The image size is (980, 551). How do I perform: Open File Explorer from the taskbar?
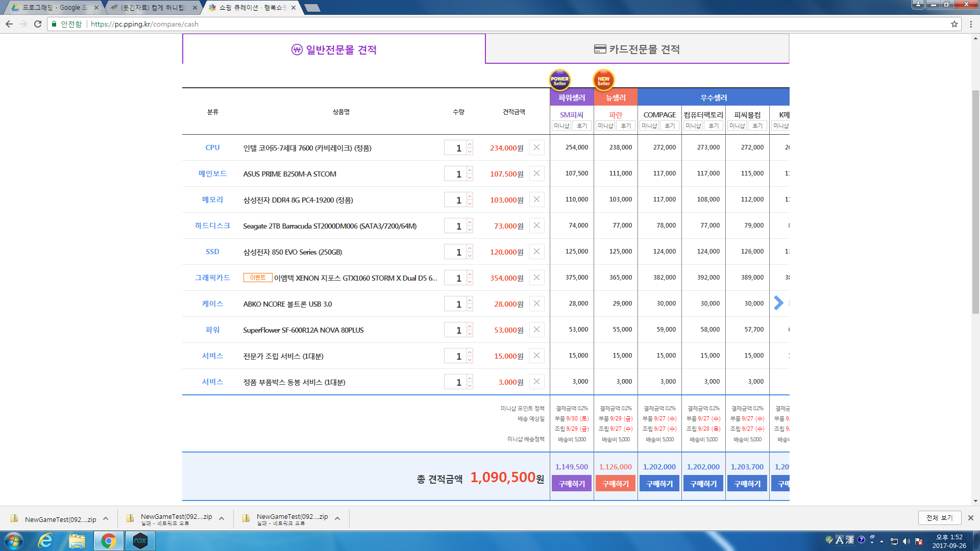click(77, 541)
